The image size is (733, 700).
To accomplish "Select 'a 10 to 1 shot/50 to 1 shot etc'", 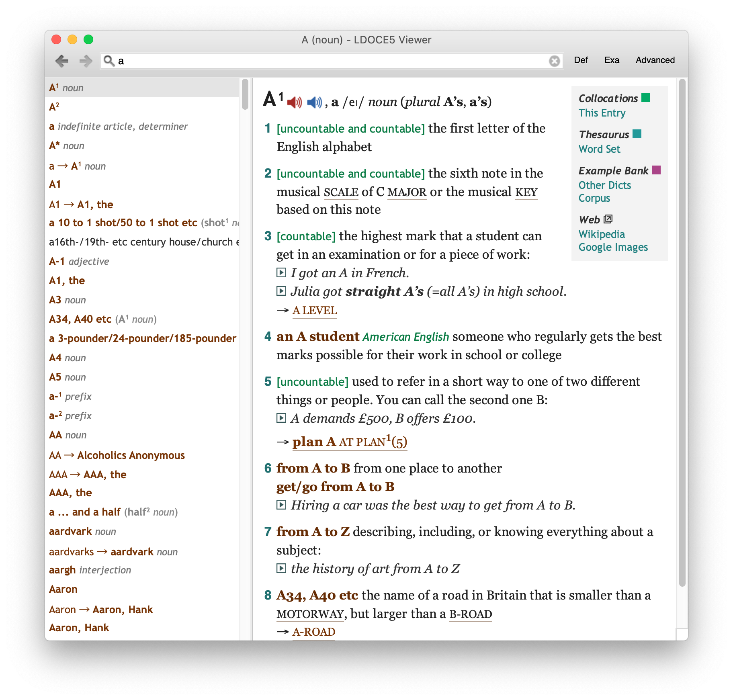I will pos(142,223).
